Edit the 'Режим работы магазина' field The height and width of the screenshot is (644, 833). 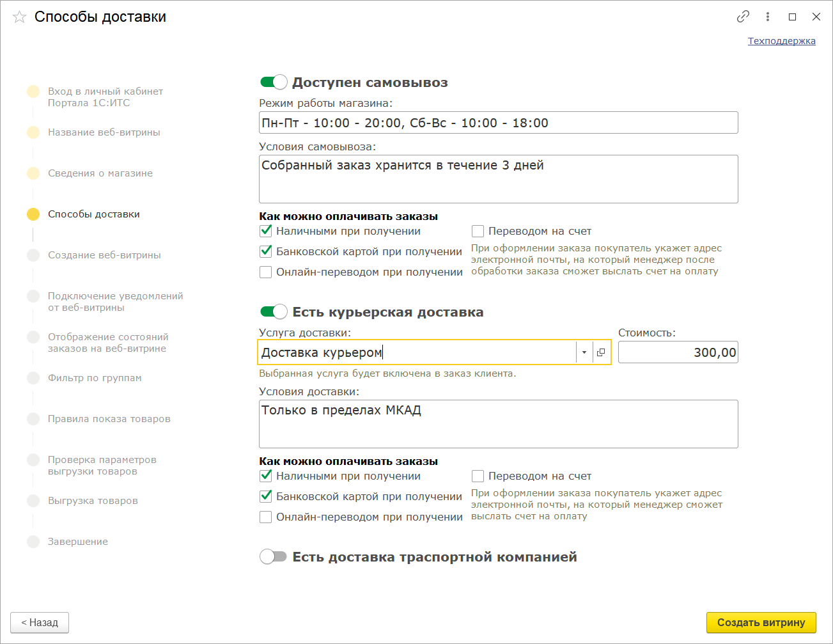[498, 123]
